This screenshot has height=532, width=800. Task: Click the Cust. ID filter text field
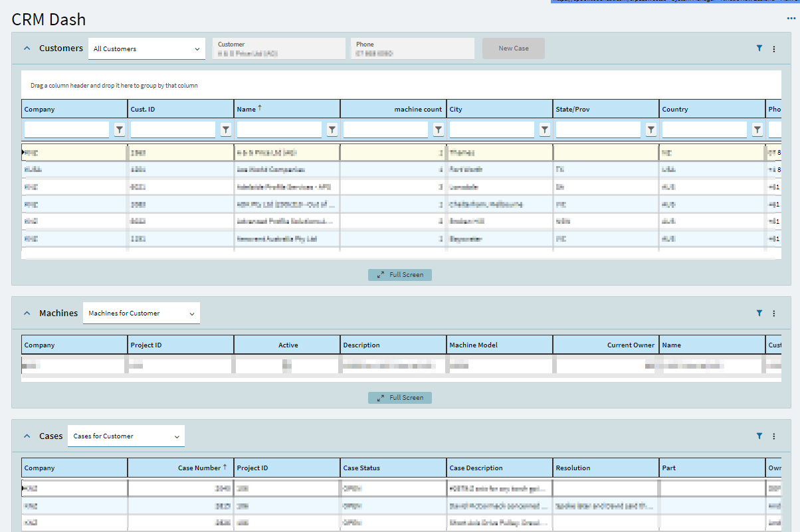173,130
